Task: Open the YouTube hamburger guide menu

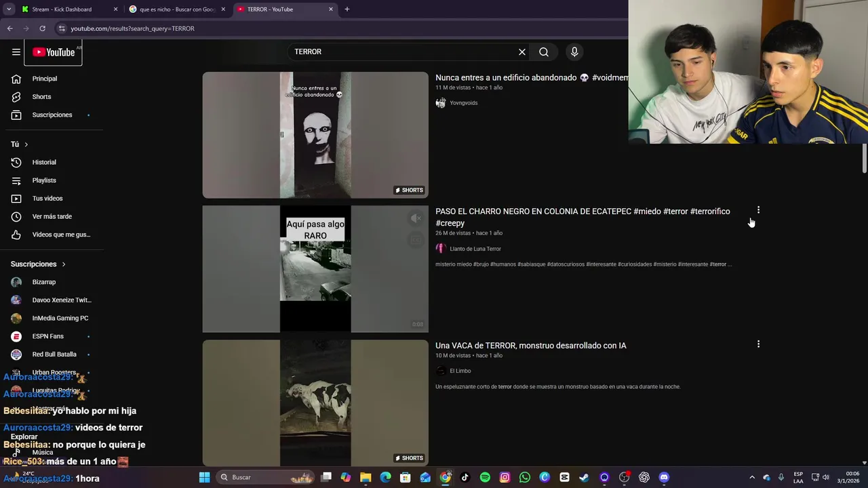Action: coord(16,52)
